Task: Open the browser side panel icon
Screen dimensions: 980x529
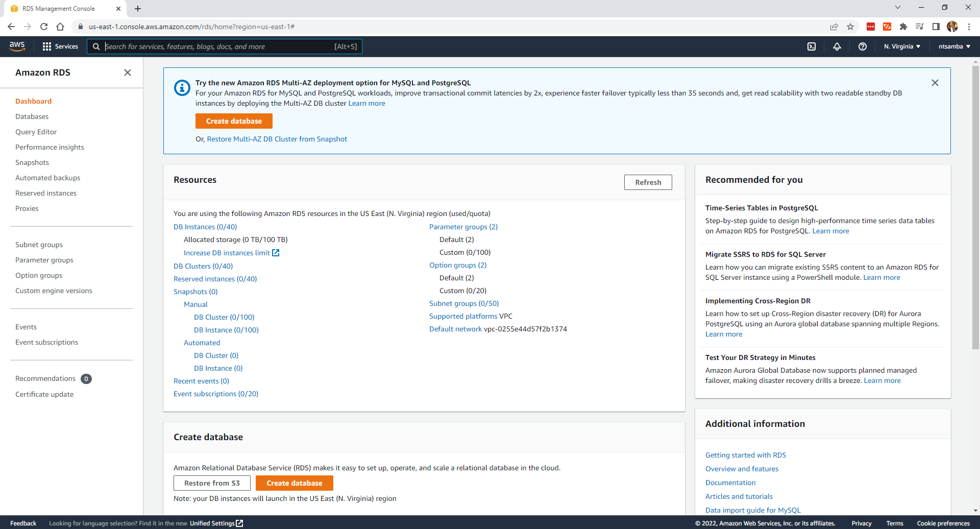Action: (x=936, y=27)
